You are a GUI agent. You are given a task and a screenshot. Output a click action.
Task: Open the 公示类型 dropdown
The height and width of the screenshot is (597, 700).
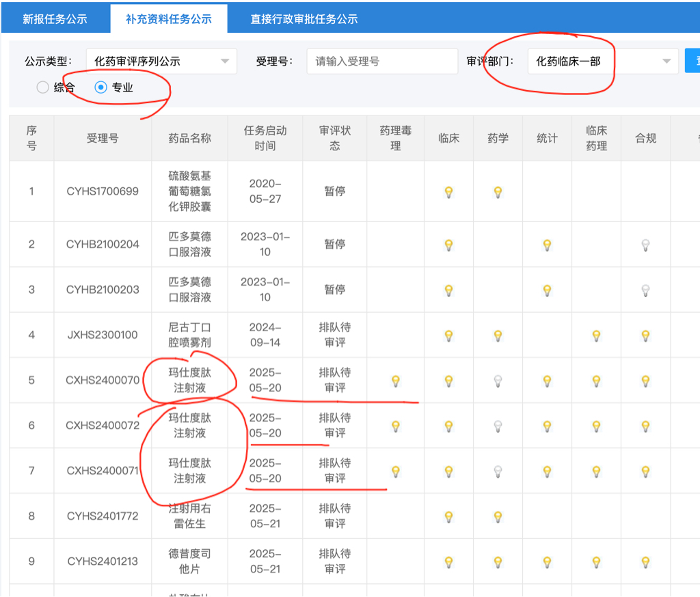pyautogui.click(x=161, y=61)
